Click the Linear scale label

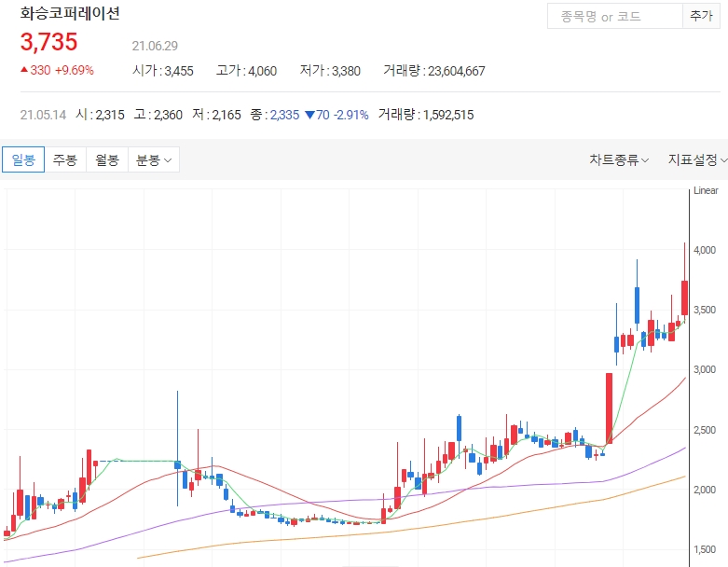(x=706, y=190)
